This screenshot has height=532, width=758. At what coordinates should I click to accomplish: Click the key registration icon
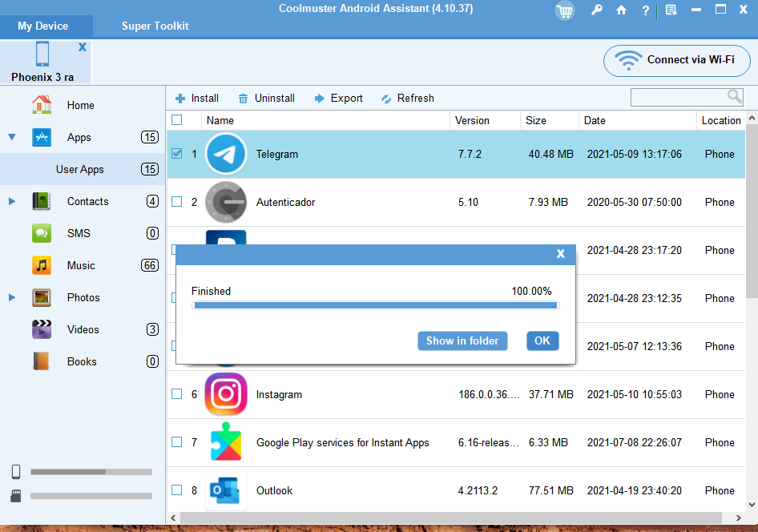(x=597, y=10)
